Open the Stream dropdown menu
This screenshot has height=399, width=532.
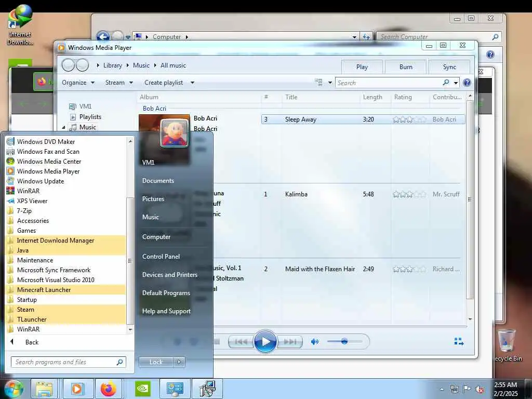click(x=119, y=83)
